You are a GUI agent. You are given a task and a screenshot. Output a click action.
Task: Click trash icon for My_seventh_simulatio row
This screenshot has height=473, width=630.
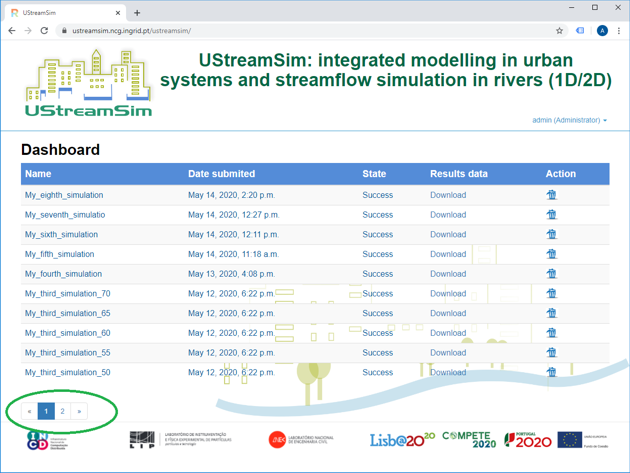552,215
